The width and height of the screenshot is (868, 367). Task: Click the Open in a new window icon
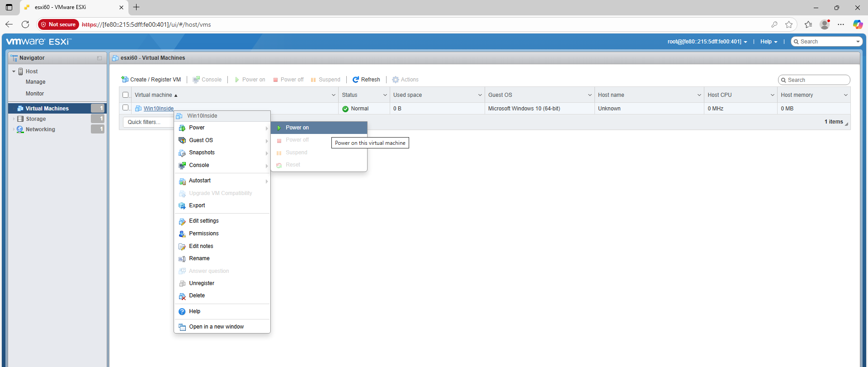click(182, 327)
